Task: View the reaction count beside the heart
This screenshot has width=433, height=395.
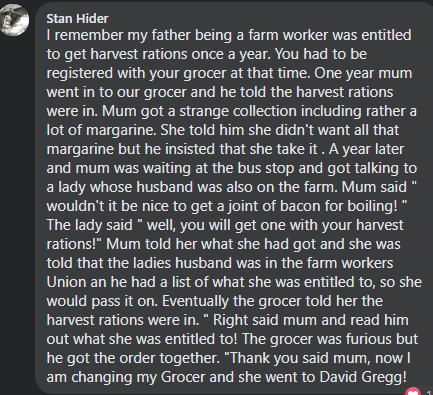Action: (x=429, y=392)
